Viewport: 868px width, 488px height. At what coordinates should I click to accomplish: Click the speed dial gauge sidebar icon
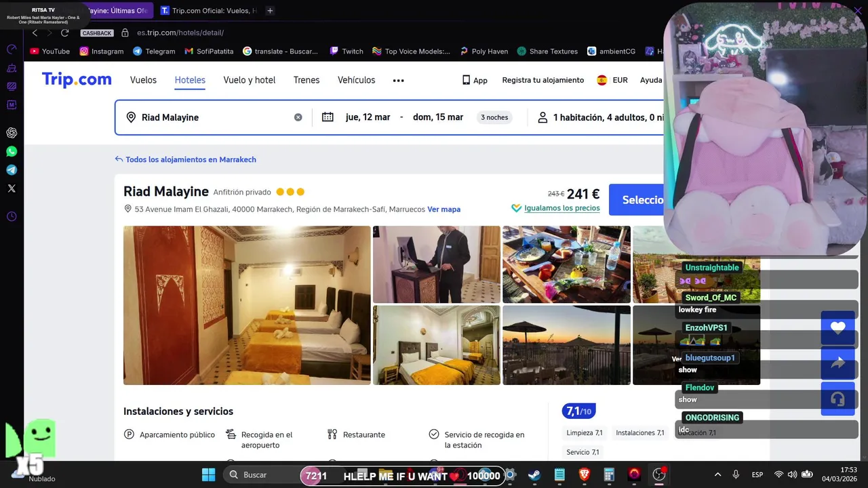tap(12, 49)
